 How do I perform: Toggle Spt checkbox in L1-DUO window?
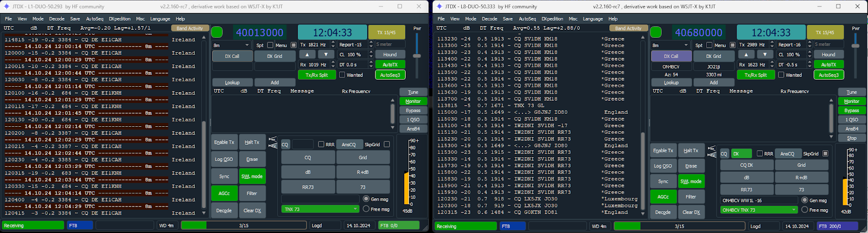click(x=270, y=45)
